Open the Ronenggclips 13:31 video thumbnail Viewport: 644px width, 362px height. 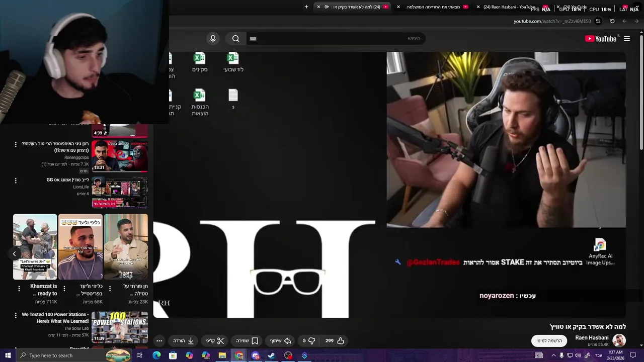[120, 156]
